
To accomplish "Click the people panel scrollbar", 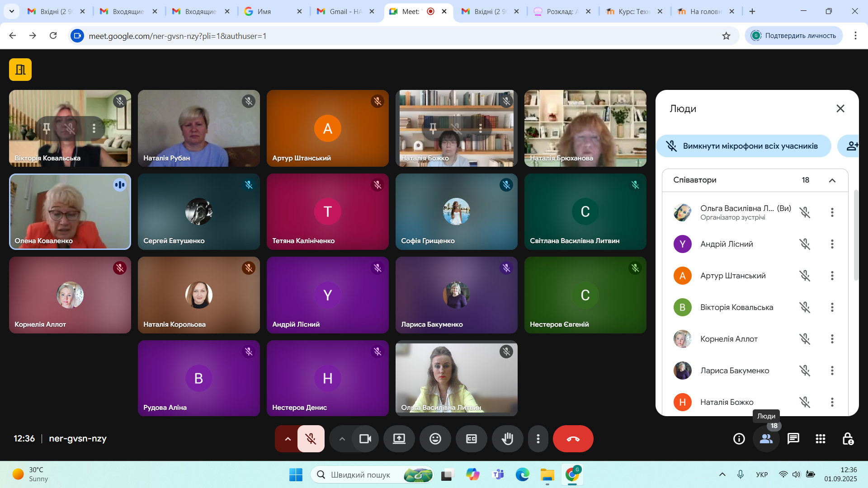I will pos(855,235).
